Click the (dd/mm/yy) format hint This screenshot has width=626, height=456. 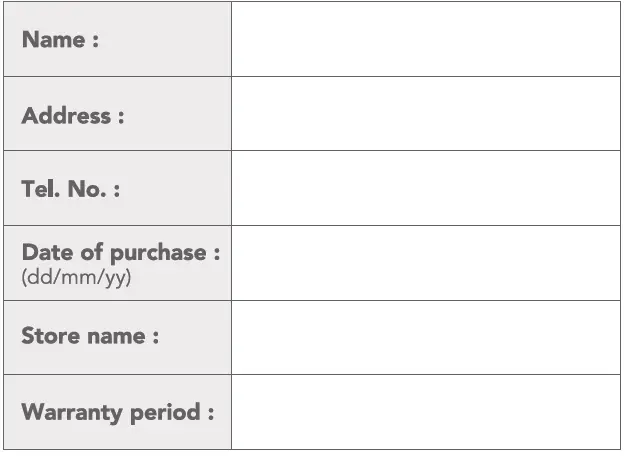(76, 277)
